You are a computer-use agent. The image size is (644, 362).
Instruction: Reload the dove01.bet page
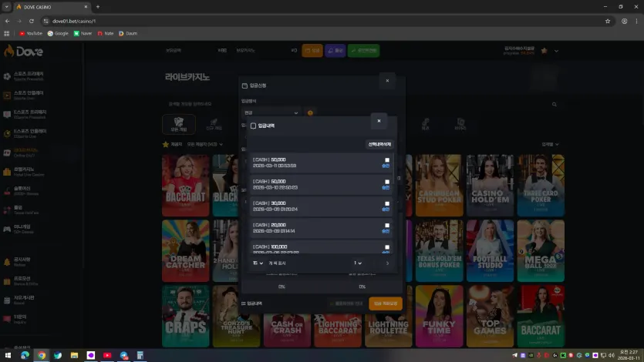[32, 21]
